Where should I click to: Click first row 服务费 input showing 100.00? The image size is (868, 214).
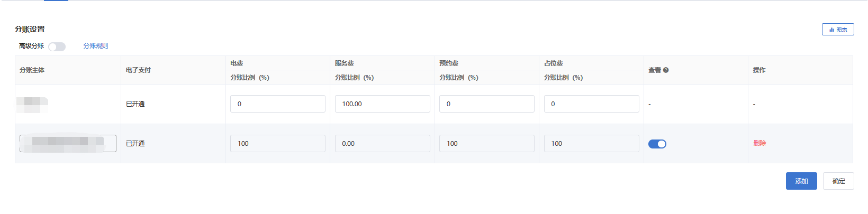point(383,104)
